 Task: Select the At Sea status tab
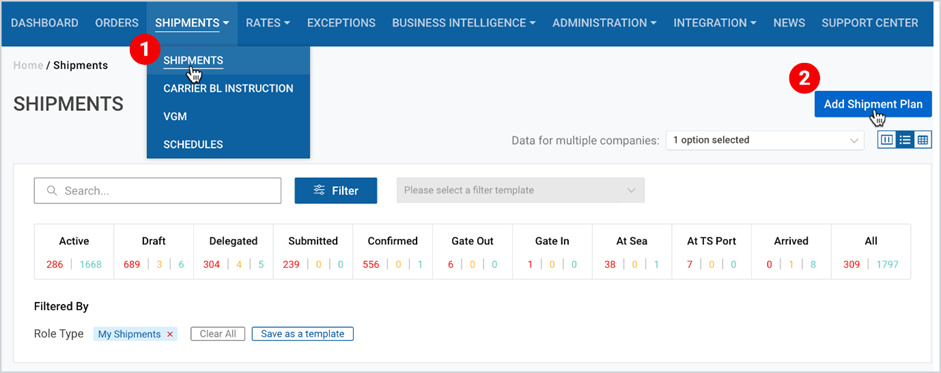point(632,252)
